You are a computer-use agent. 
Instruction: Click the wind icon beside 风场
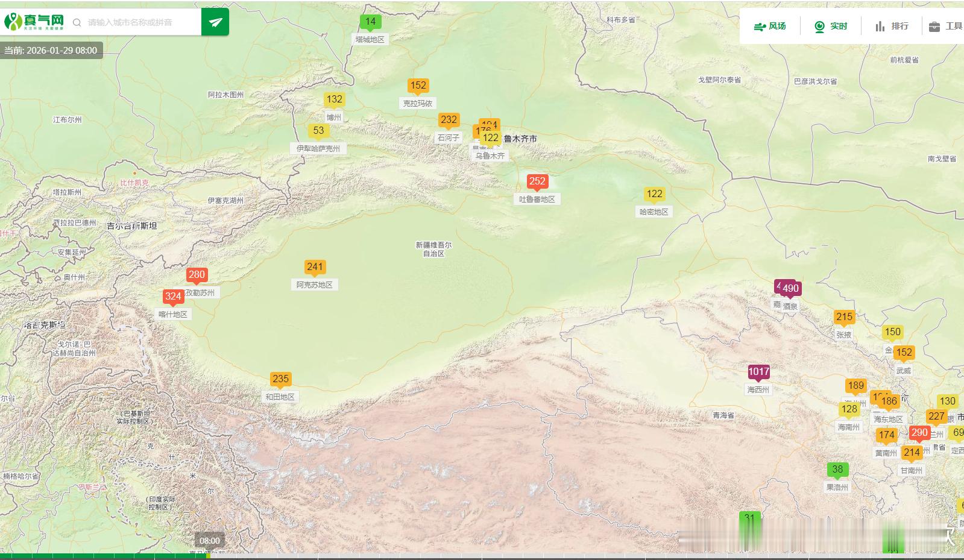click(760, 27)
